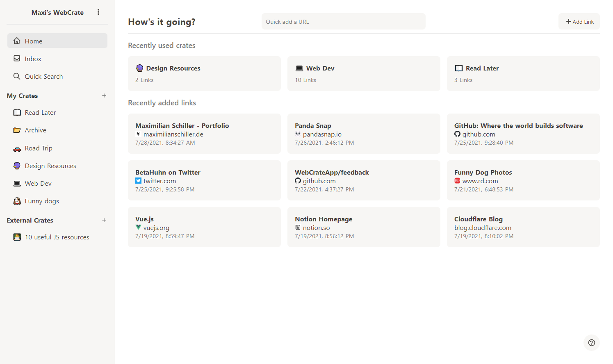Screen dimensions: 613x364
Task: Click the Archive folder icon
Action: pos(17,130)
